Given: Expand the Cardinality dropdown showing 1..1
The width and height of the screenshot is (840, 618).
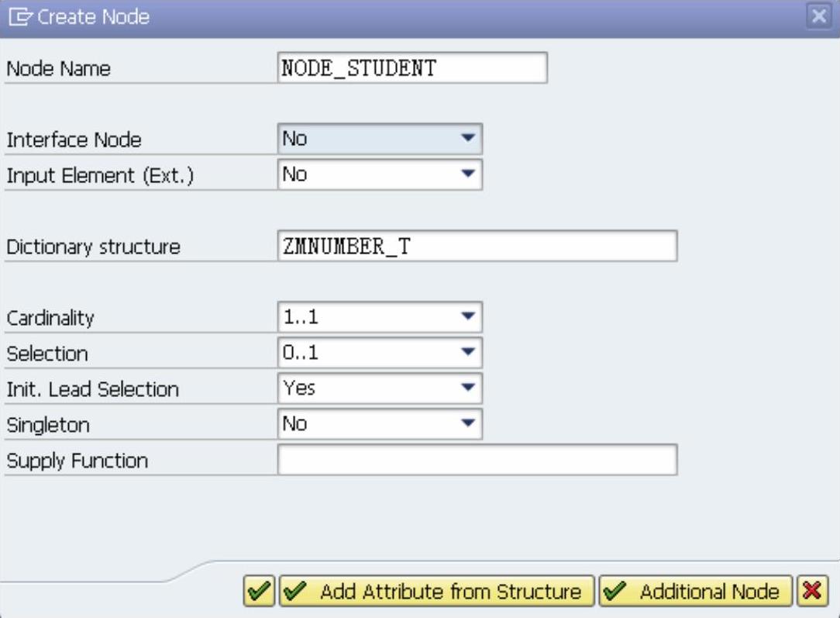Looking at the screenshot, I should (x=380, y=317).
